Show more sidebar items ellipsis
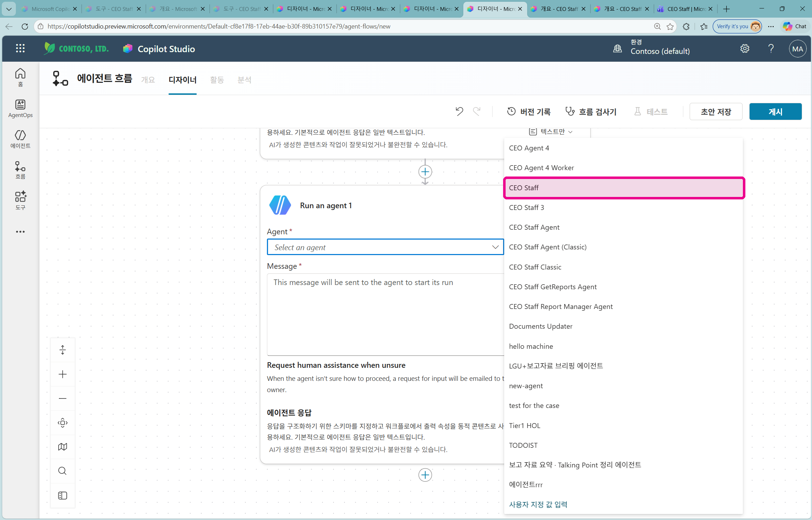Image resolution: width=812 pixels, height=520 pixels. 20,231
